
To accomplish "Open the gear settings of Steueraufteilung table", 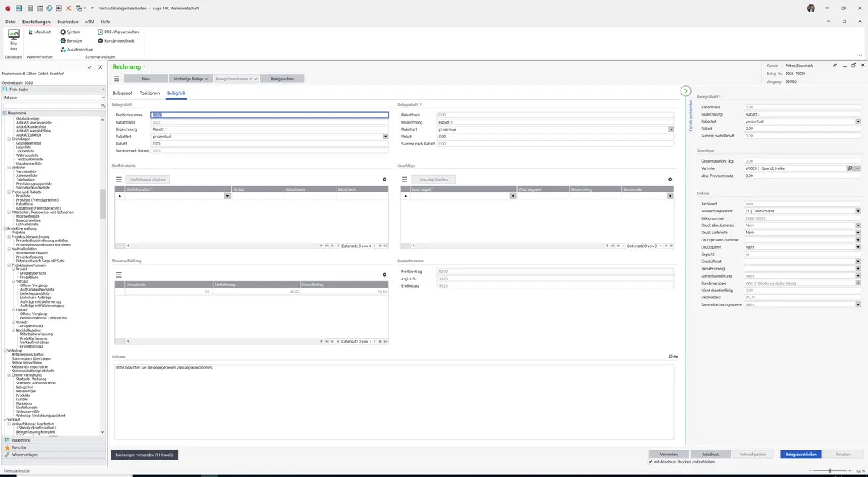I will (384, 275).
